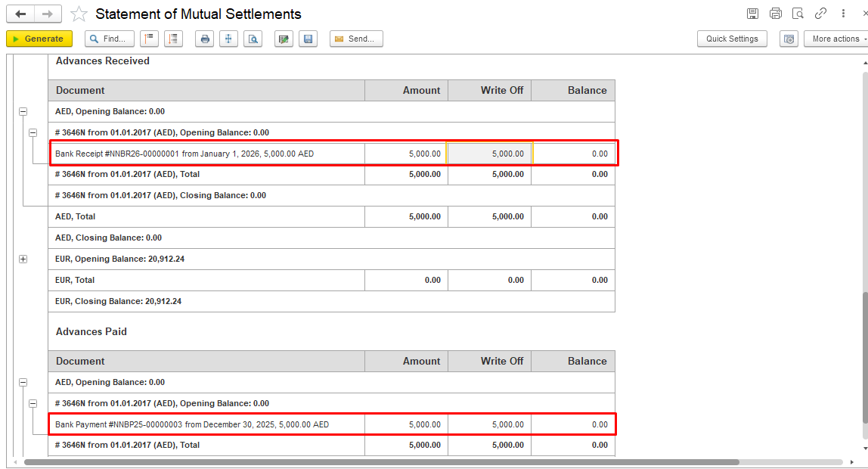868x469 pixels.
Task: Select the 'Advances Received' section heading
Action: click(x=102, y=61)
